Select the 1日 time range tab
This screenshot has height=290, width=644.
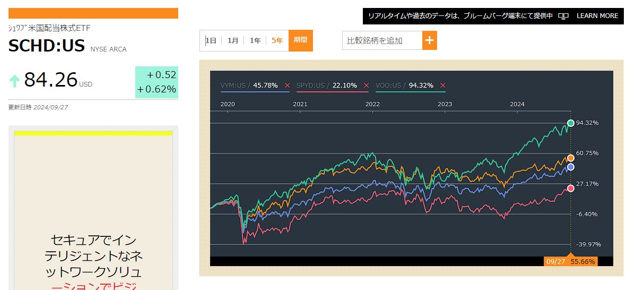tap(211, 40)
